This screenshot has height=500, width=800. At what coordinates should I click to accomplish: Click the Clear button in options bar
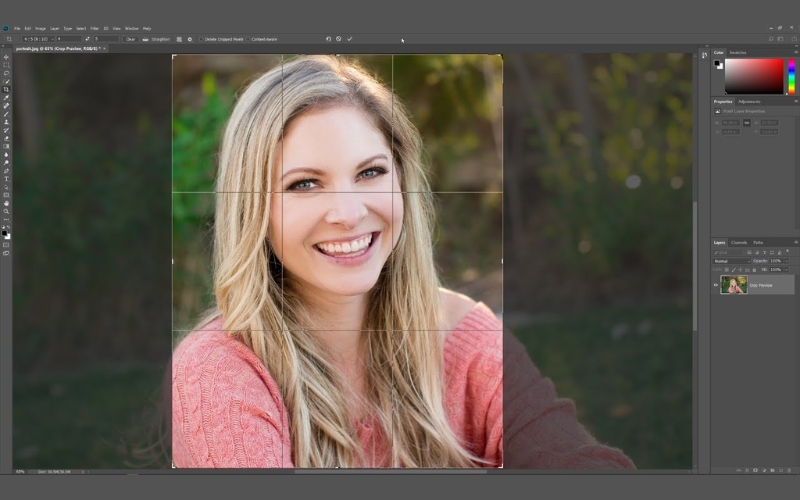click(131, 39)
